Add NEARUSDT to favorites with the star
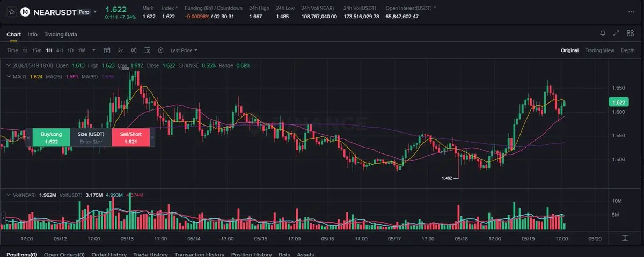The height and width of the screenshot is (257, 644). click(x=11, y=11)
